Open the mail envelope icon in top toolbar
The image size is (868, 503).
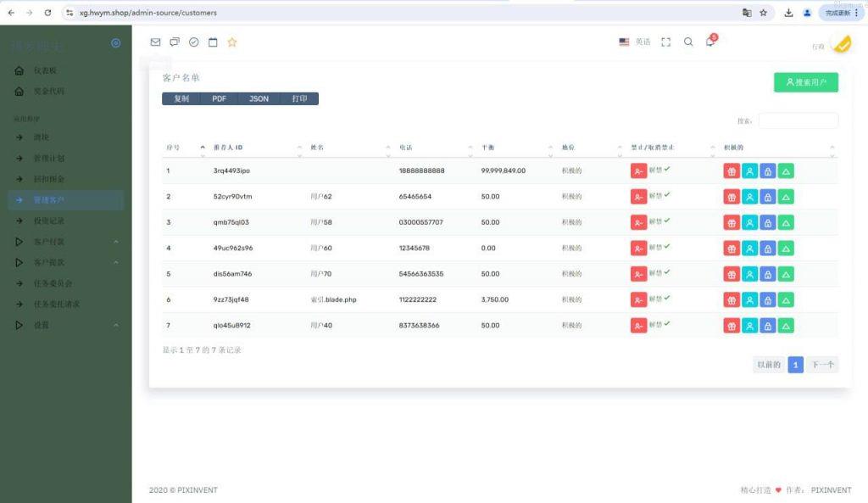point(155,42)
